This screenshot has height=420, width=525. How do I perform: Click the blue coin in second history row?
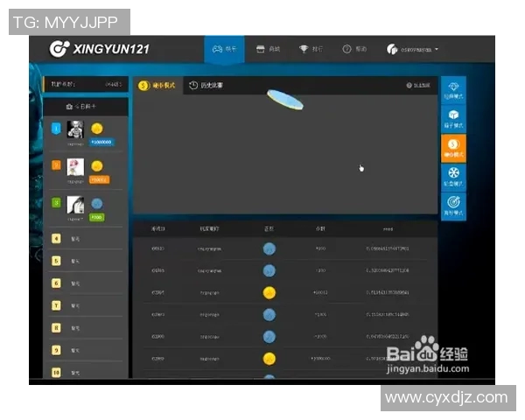(x=269, y=270)
